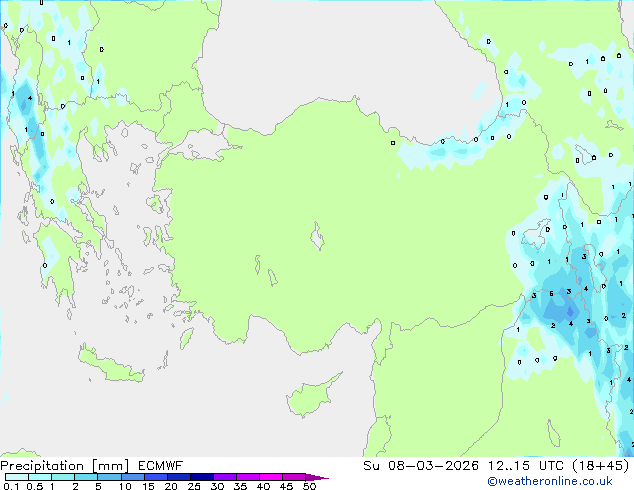
Task: Select the 1–2 mm legend color box
Action: (x=63, y=477)
